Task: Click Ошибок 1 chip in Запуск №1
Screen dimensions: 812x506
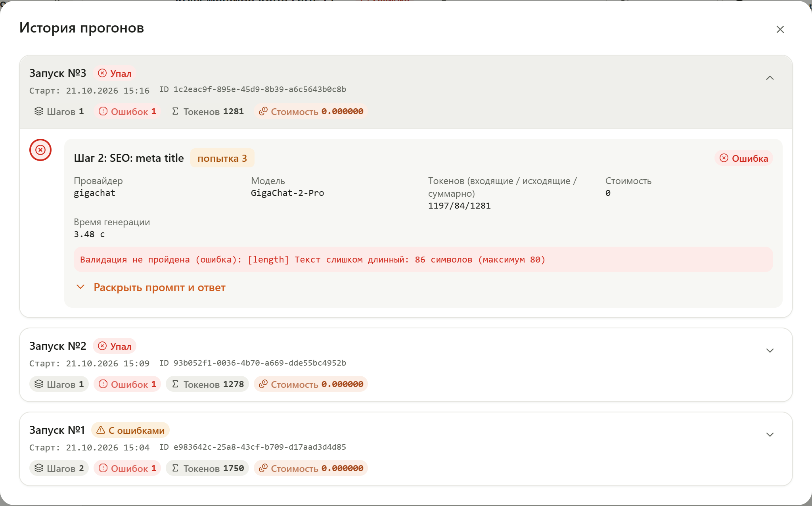Action: pyautogui.click(x=127, y=468)
